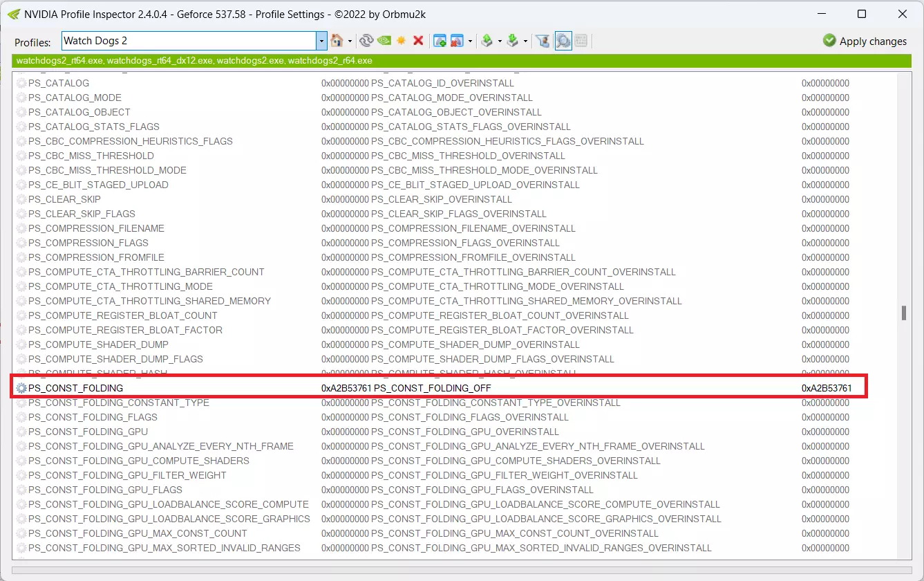Select the PS_CATALOG_STATS_FLAGS setting

click(x=94, y=127)
